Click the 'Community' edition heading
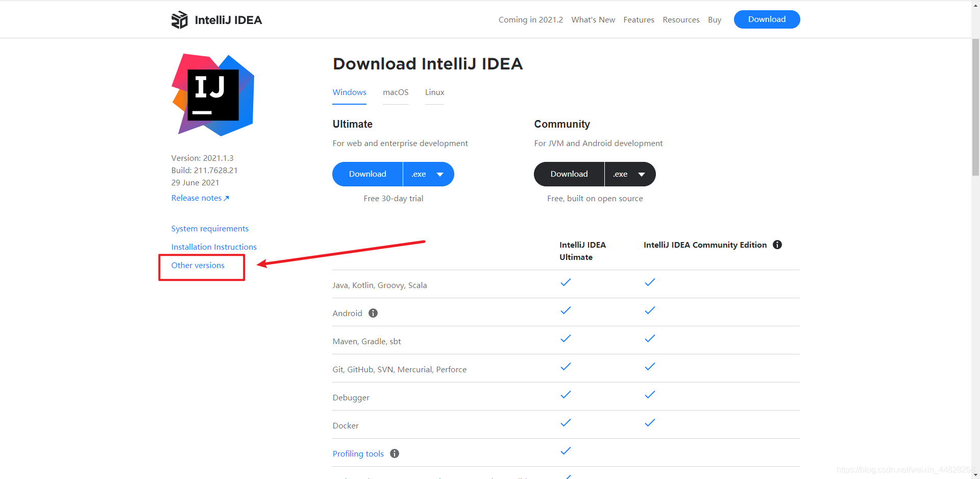Screen dimensions: 980x479 coord(562,124)
